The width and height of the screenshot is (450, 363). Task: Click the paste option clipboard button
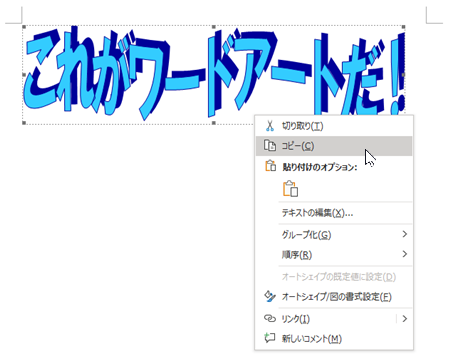[290, 189]
